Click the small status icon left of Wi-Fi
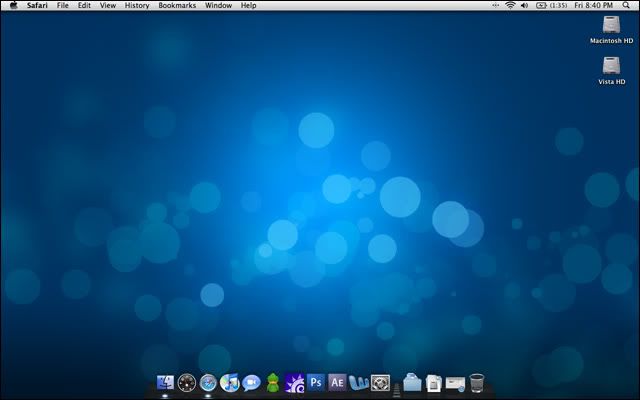Screen dimensions: 640x400 coord(496,5)
